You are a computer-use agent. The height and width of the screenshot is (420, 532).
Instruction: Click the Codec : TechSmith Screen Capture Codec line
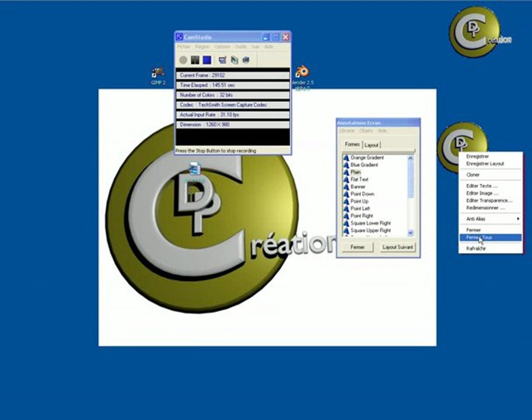click(233, 105)
